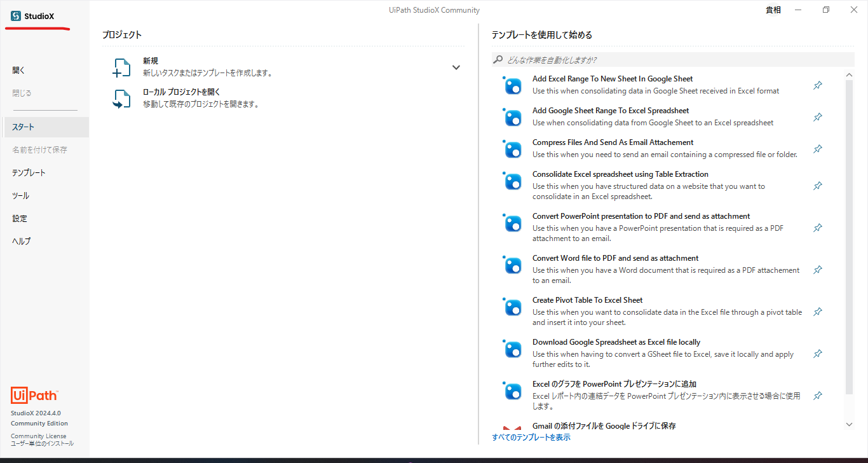
Task: Click the Convert Word file template icon
Action: 512,265
